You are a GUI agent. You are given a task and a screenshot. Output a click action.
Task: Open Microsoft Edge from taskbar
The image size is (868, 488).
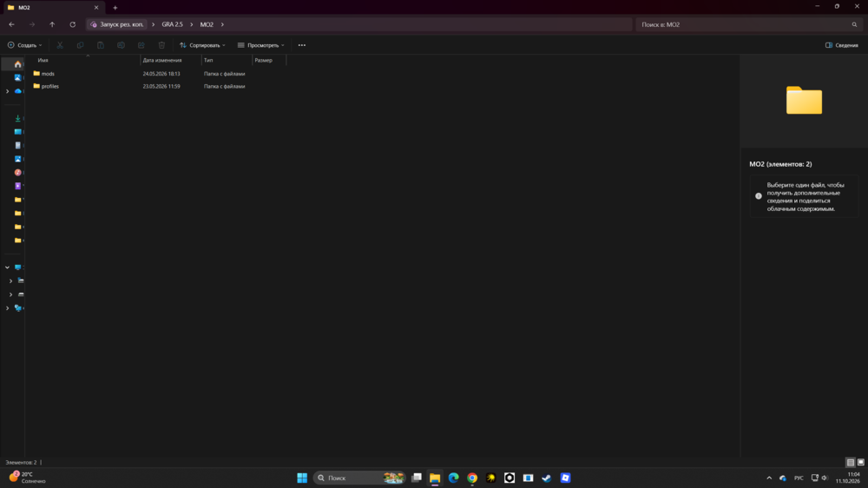tap(453, 478)
